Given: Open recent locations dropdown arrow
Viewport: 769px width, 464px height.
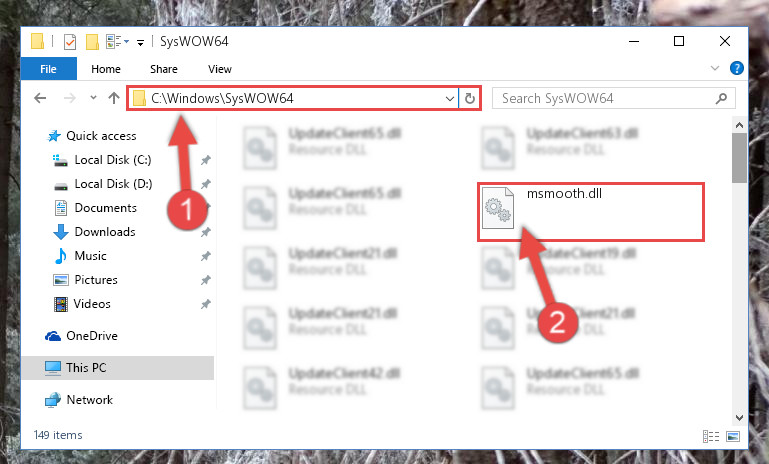Looking at the screenshot, I should (x=93, y=98).
